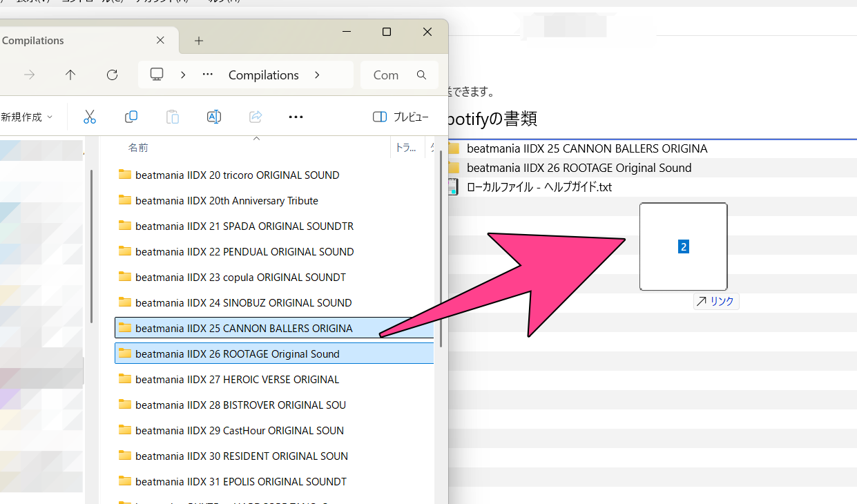Select folder beatmania IIDX 31 EPOLIS
The image size is (857, 504).
tap(274, 482)
